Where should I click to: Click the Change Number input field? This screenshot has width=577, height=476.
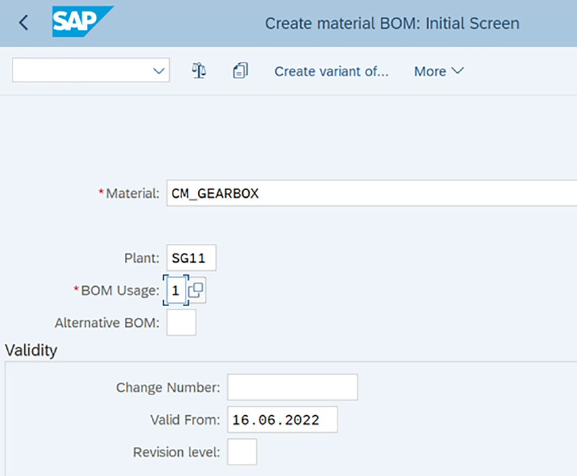point(293,387)
